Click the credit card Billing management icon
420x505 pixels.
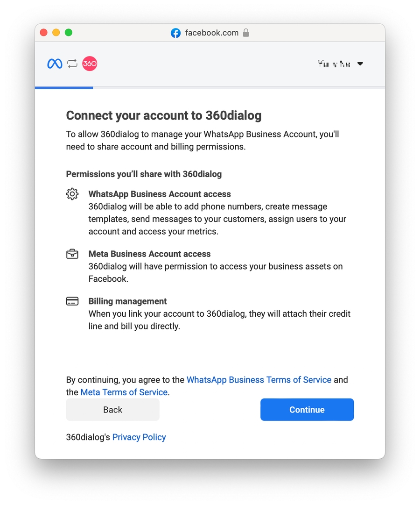(72, 301)
